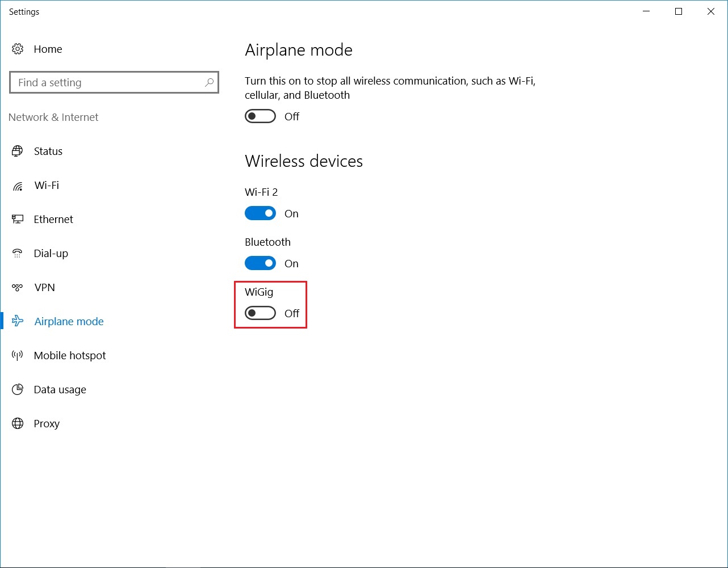728x568 pixels.
Task: Turn on the Airplane mode switch
Action: [260, 116]
